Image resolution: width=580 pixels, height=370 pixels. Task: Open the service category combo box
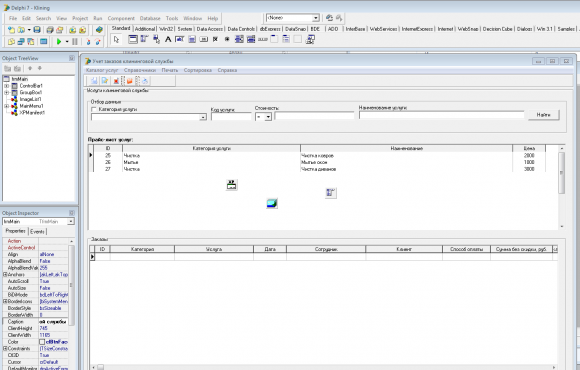click(x=203, y=117)
